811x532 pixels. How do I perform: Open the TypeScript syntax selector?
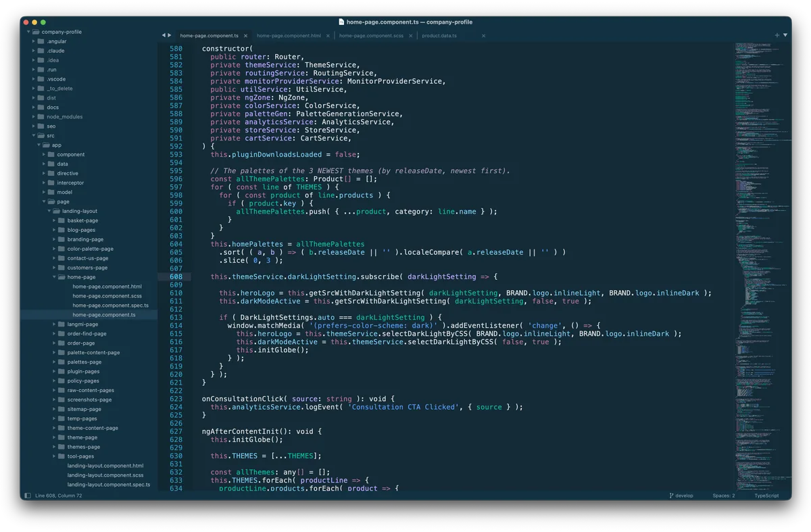(766, 495)
